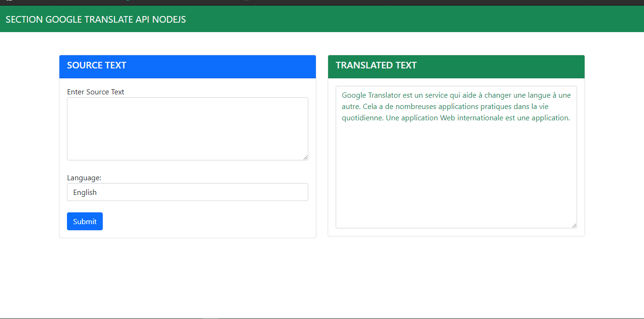Grab the source textarea resize handle
The width and height of the screenshot is (644, 319).
click(305, 158)
